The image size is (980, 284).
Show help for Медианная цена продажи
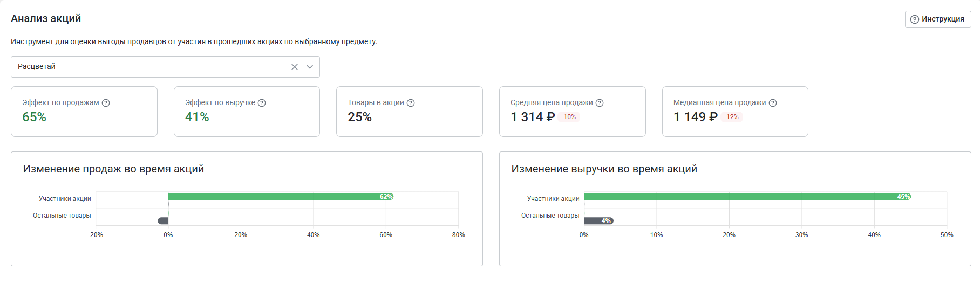pyautogui.click(x=773, y=103)
